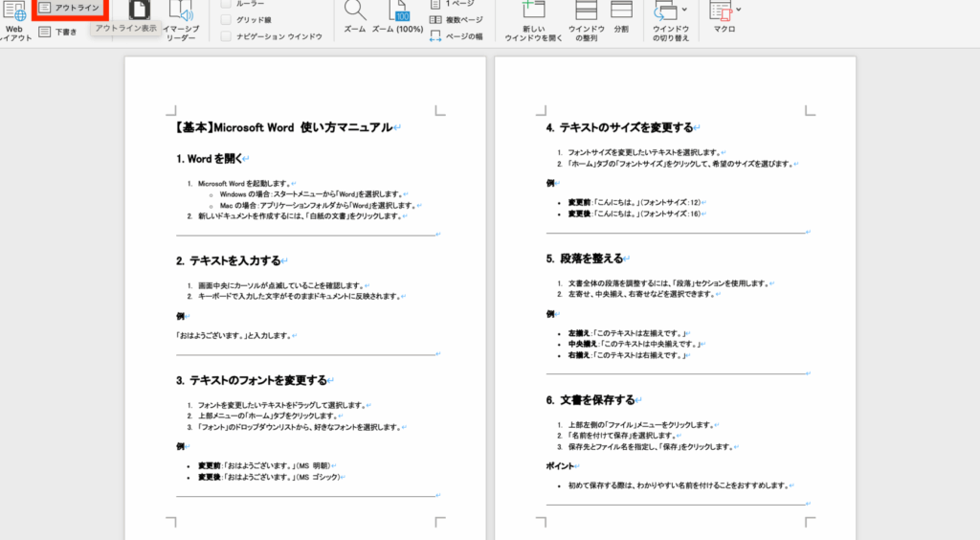Enable the ルーラー (Ruler) checkbox
The height and width of the screenshot is (540, 980).
pos(226,4)
